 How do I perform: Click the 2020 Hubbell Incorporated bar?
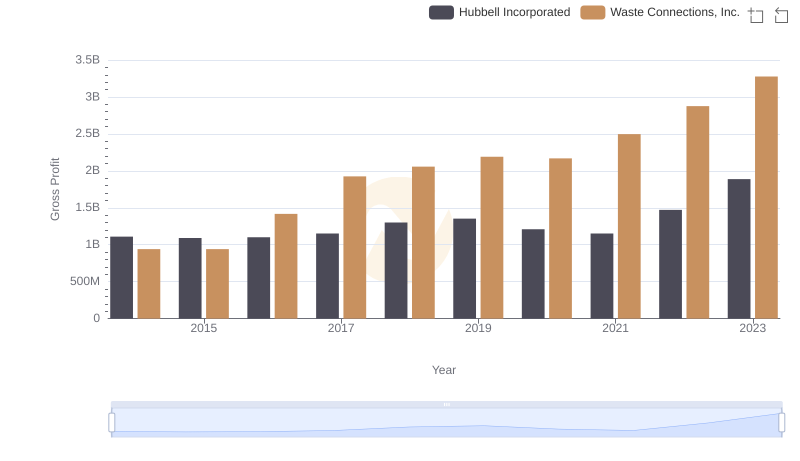[533, 274]
